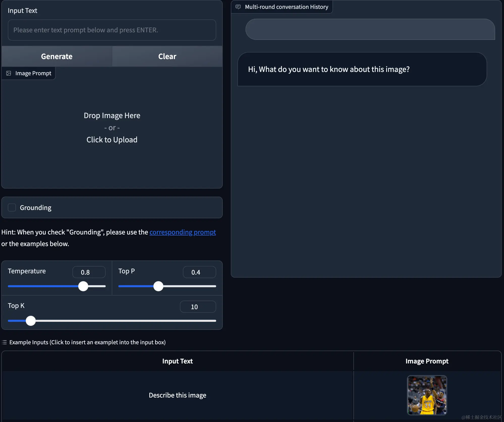This screenshot has width=504, height=422.
Task: Click the Top K slider handle
Action: pyautogui.click(x=31, y=321)
